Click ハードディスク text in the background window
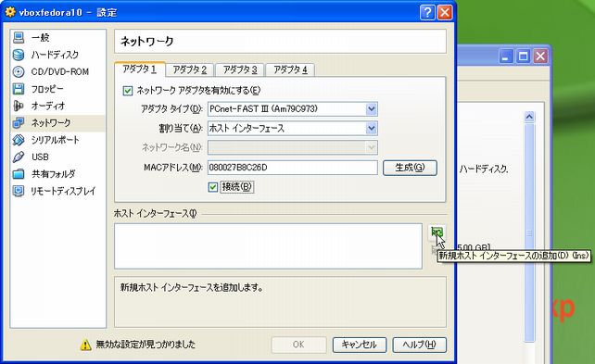 click(484, 169)
